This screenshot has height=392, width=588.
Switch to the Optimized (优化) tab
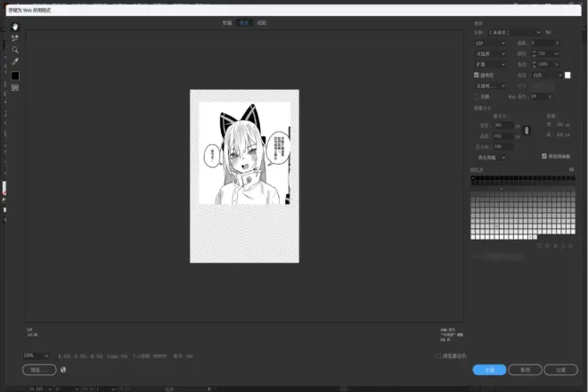[x=244, y=23]
